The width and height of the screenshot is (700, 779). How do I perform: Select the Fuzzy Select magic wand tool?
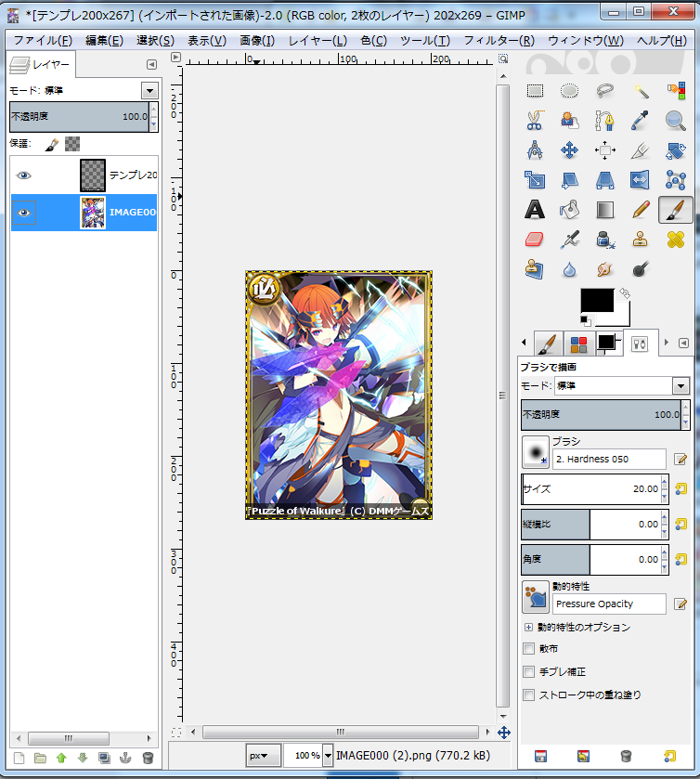(x=641, y=90)
